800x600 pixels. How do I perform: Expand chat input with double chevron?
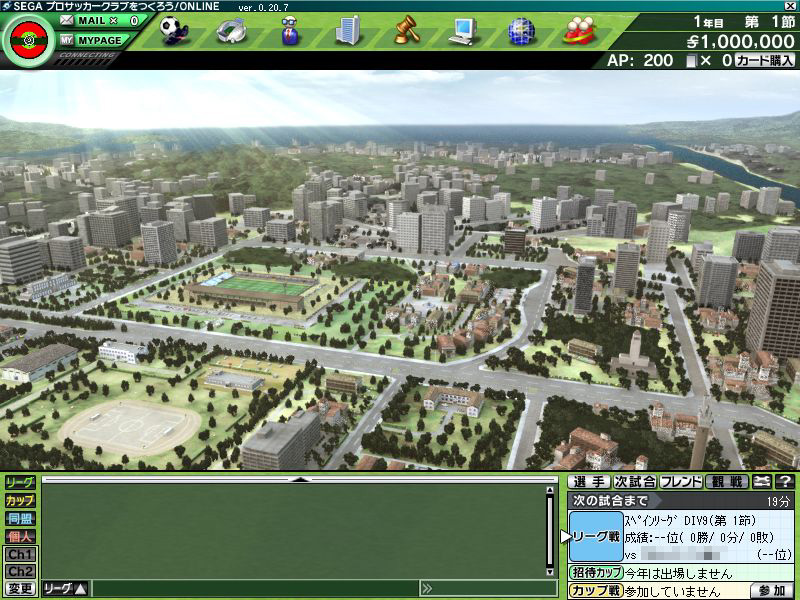coord(427,588)
